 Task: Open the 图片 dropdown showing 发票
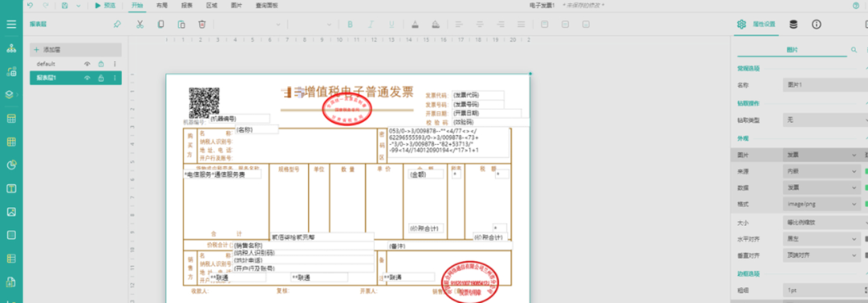(x=821, y=155)
